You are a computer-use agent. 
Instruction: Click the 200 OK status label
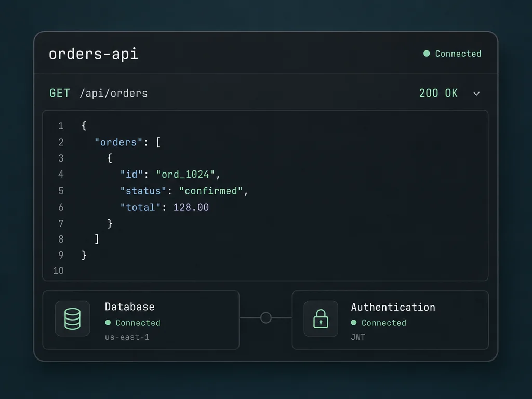438,93
